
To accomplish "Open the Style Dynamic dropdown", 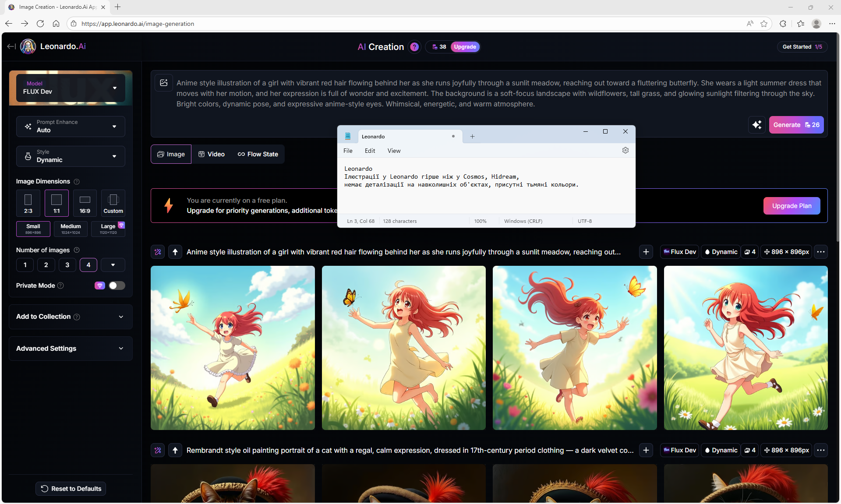I will tap(71, 156).
